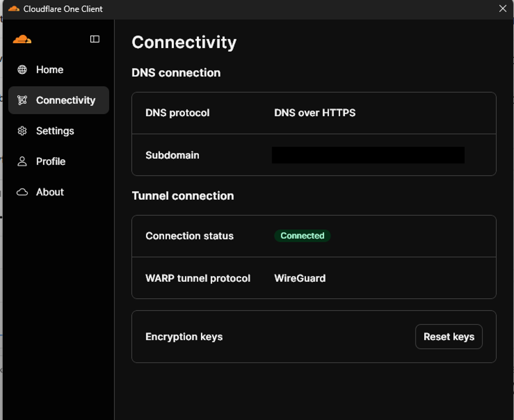514x420 pixels.
Task: Go to the Settings section
Action: (x=59, y=131)
